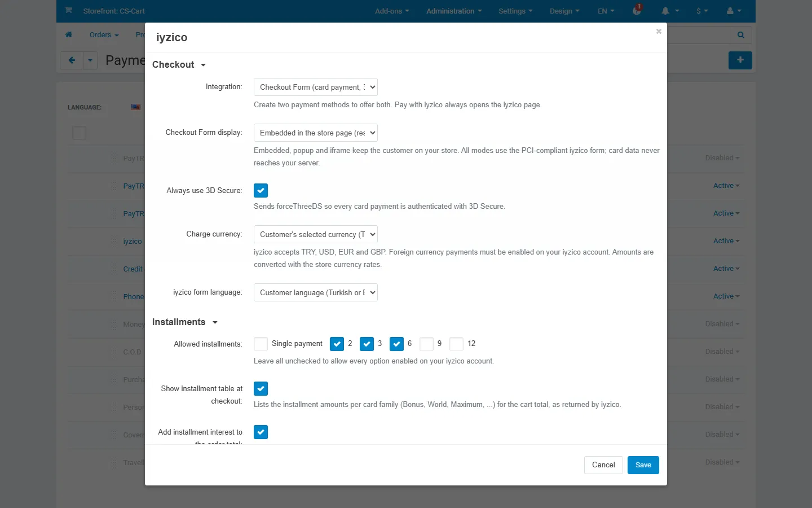The height and width of the screenshot is (508, 812).
Task: Open the back button's dropdown caret
Action: (90, 60)
